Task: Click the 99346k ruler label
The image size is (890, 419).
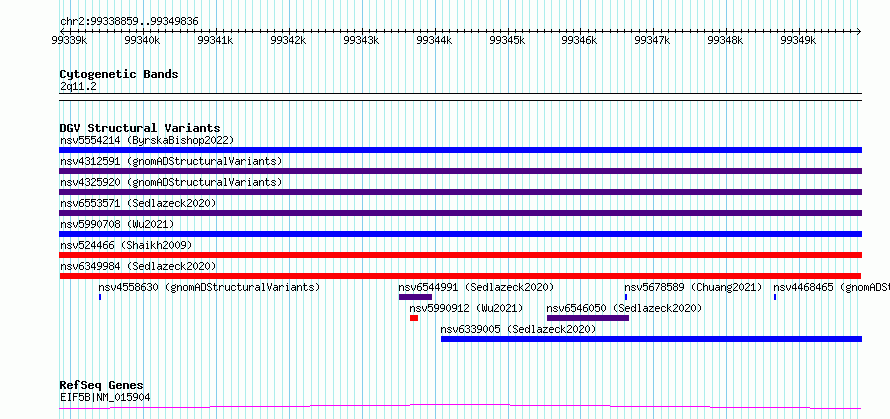Action: click(x=579, y=40)
